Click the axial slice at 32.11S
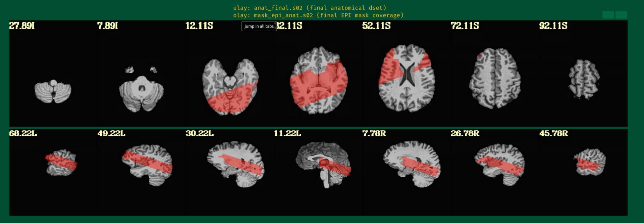The height and width of the screenshot is (223, 644). click(319, 81)
